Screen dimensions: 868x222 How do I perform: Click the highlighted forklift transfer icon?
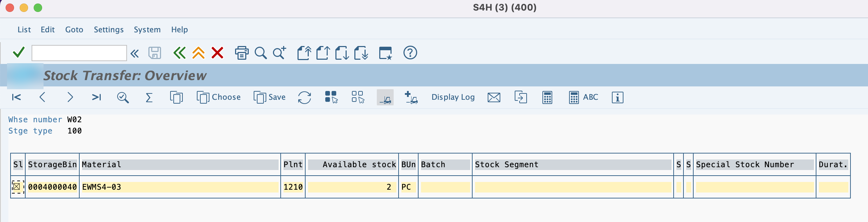click(385, 97)
